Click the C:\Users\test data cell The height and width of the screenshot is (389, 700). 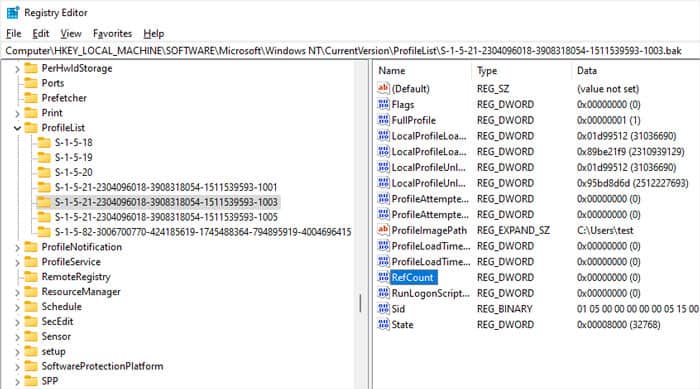pyautogui.click(x=605, y=230)
